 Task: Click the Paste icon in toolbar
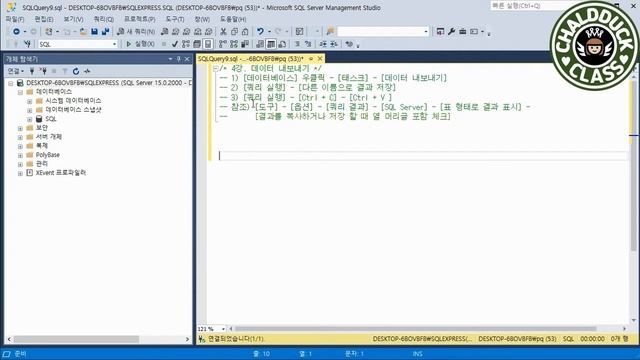(x=245, y=31)
